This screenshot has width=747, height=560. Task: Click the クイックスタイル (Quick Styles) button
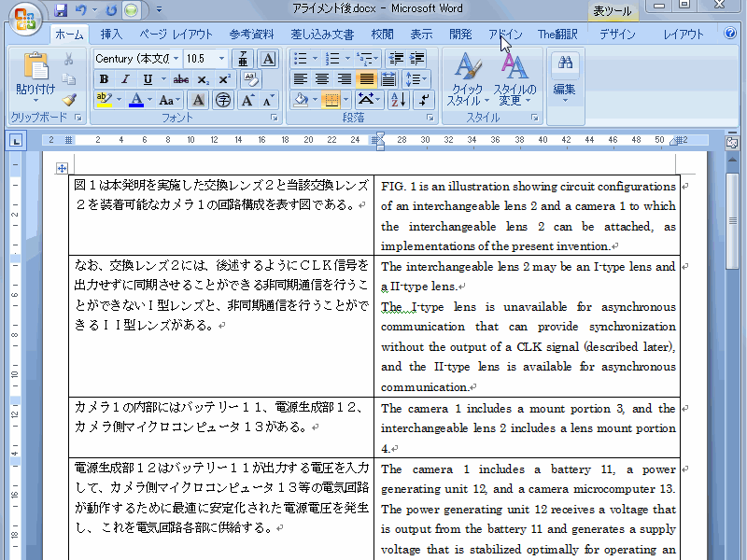coord(466,80)
